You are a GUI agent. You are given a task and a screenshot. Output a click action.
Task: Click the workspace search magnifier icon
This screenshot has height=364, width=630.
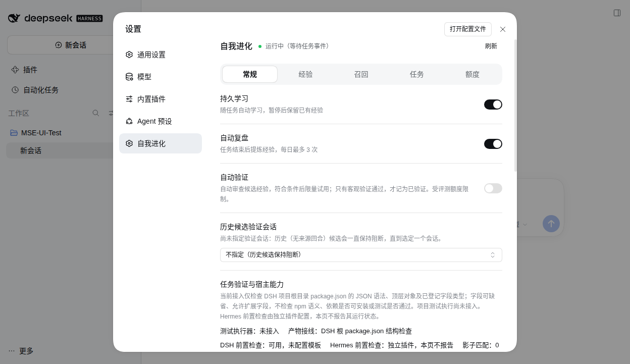pyautogui.click(x=96, y=113)
